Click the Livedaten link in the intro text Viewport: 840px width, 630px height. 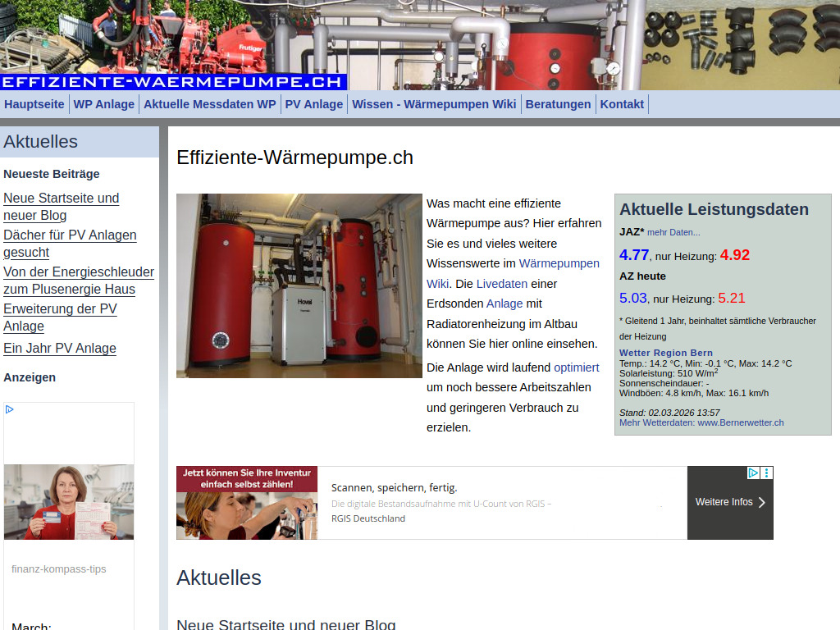[x=501, y=283]
